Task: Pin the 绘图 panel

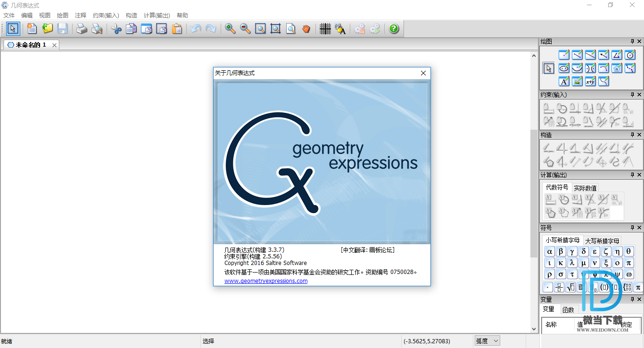Action: pos(632,41)
